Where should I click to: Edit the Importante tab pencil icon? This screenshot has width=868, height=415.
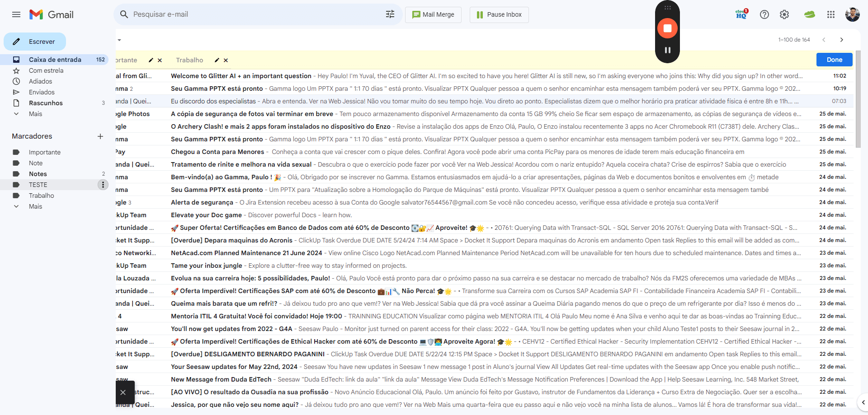[151, 60]
